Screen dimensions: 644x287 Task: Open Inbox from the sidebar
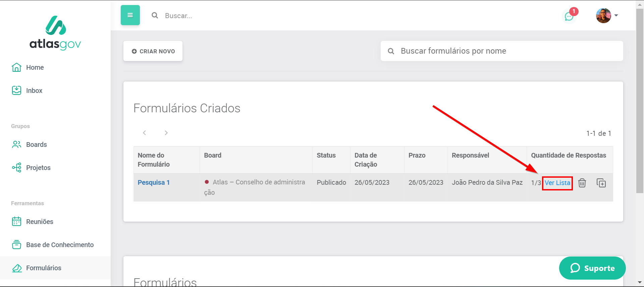click(x=34, y=91)
